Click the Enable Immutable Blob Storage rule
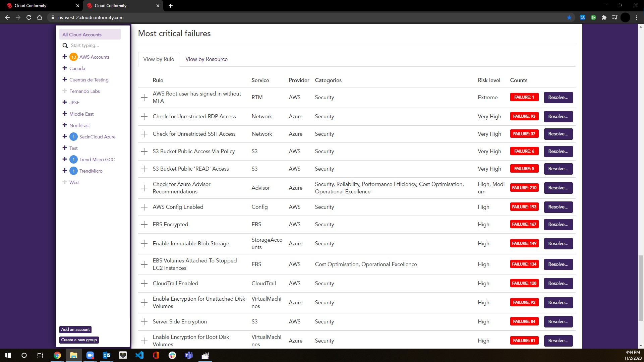 pyautogui.click(x=191, y=244)
